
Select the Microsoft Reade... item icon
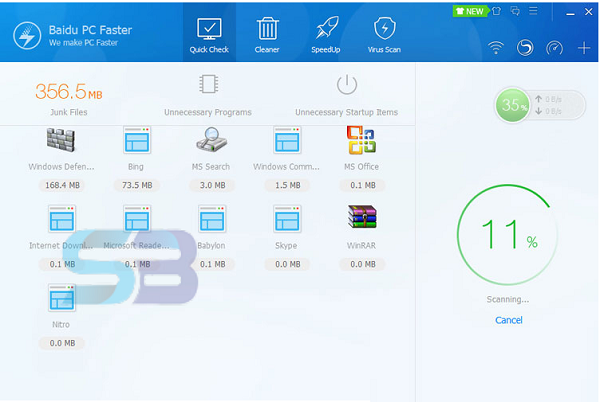point(137,219)
